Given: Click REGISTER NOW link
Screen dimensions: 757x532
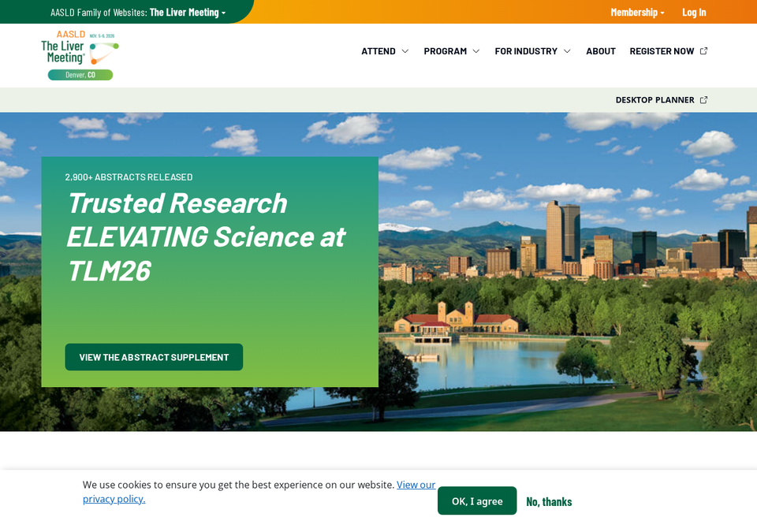Looking at the screenshot, I should (x=662, y=51).
